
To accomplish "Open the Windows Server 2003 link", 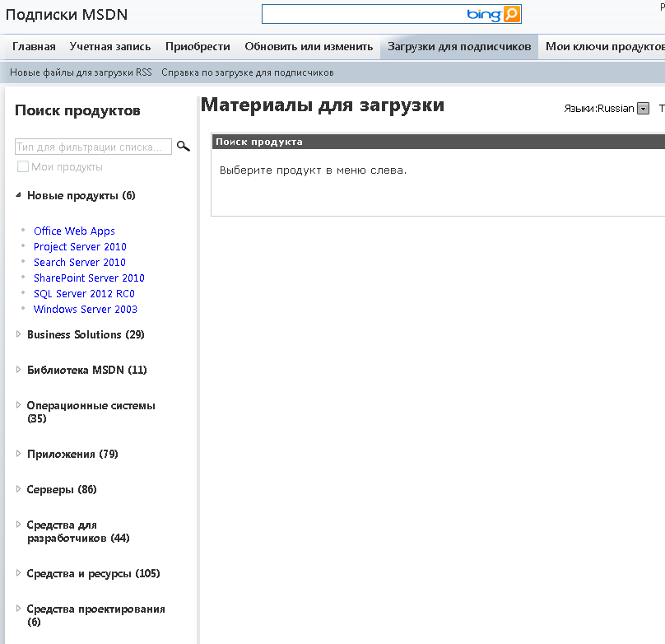I will 86,310.
